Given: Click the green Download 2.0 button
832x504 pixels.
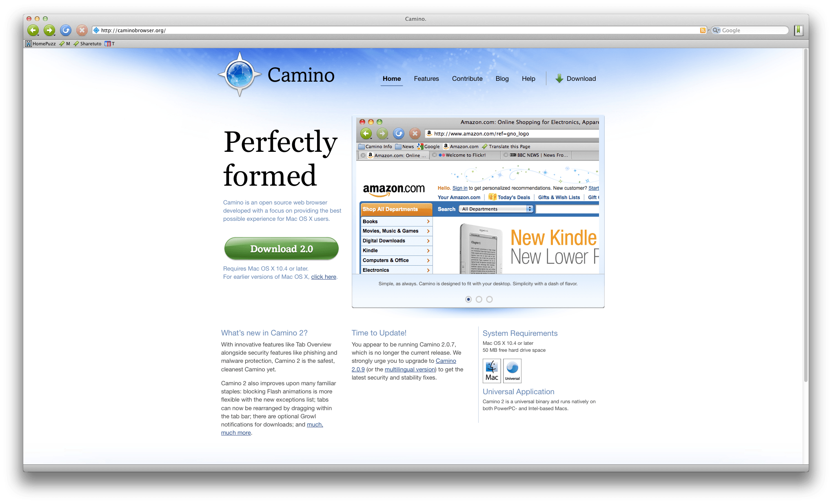Looking at the screenshot, I should click(282, 249).
